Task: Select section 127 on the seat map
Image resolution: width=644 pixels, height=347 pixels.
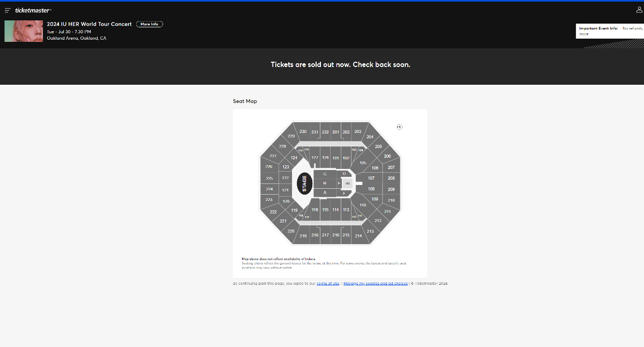Action: [315, 158]
